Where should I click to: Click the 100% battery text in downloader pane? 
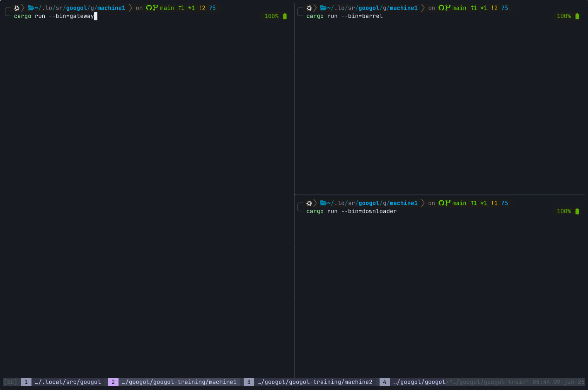pyautogui.click(x=564, y=211)
